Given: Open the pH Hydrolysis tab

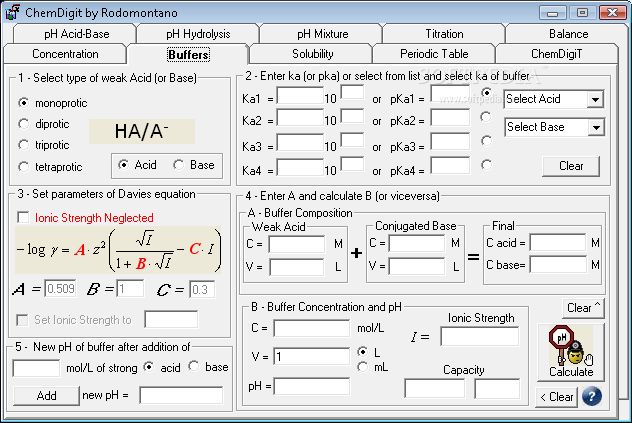Looking at the screenshot, I should coord(198,34).
